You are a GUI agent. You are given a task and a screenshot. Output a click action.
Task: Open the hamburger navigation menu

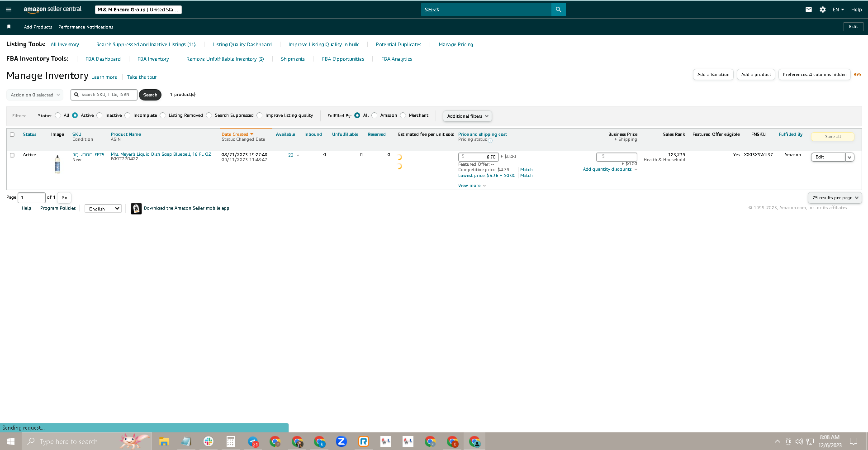pyautogui.click(x=9, y=10)
